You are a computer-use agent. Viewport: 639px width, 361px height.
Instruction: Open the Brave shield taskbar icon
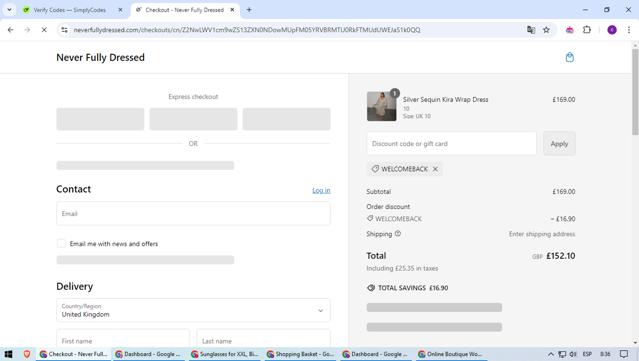(27, 354)
